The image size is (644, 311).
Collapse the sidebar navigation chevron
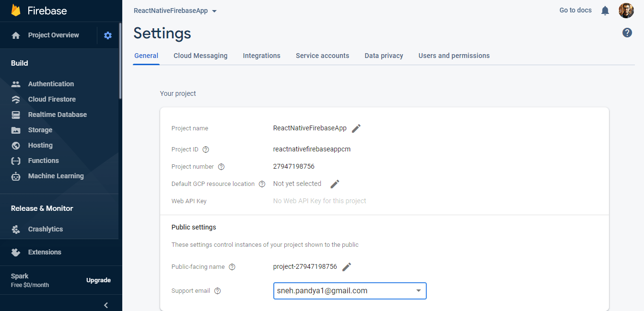coord(106,305)
